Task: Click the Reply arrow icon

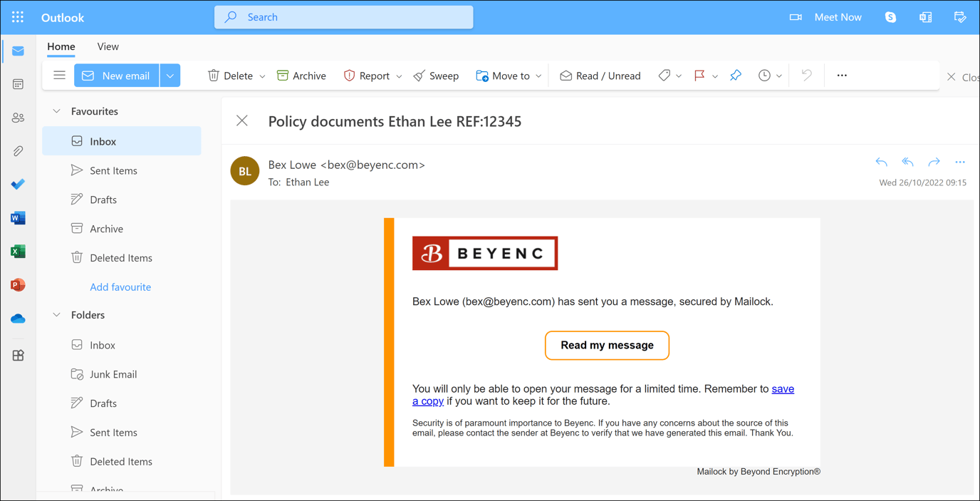Action: [881, 162]
